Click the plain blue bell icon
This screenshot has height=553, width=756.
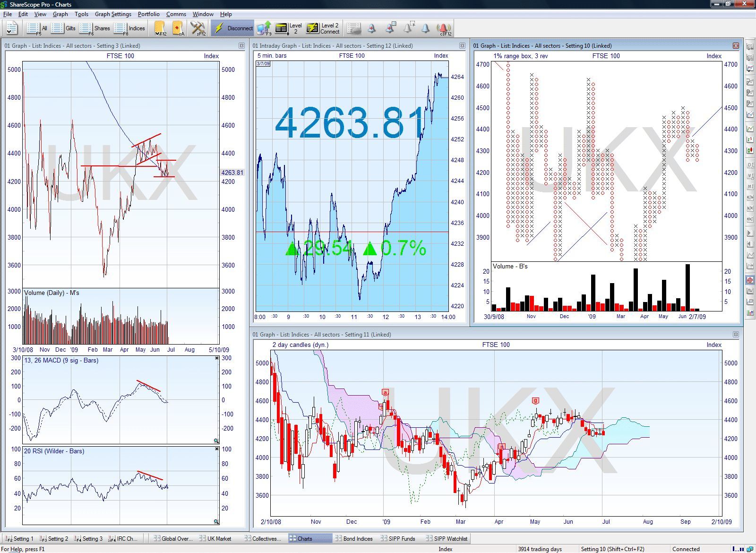[426, 28]
